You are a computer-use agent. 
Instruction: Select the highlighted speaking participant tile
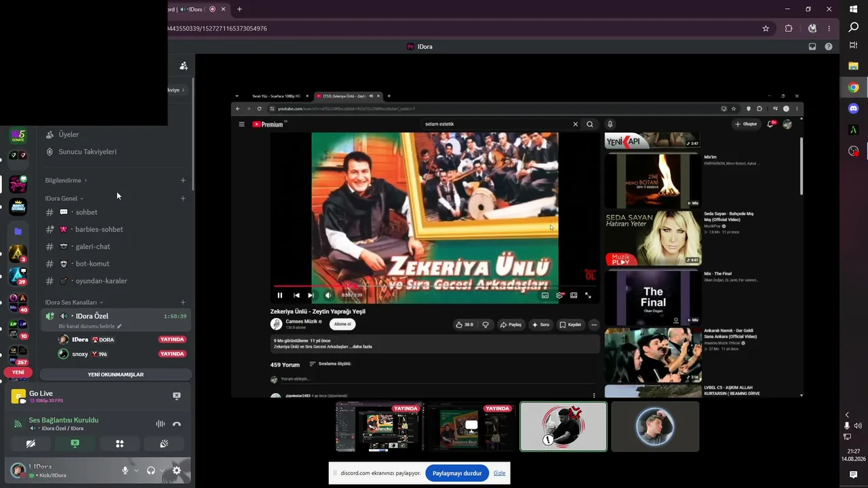point(564,426)
